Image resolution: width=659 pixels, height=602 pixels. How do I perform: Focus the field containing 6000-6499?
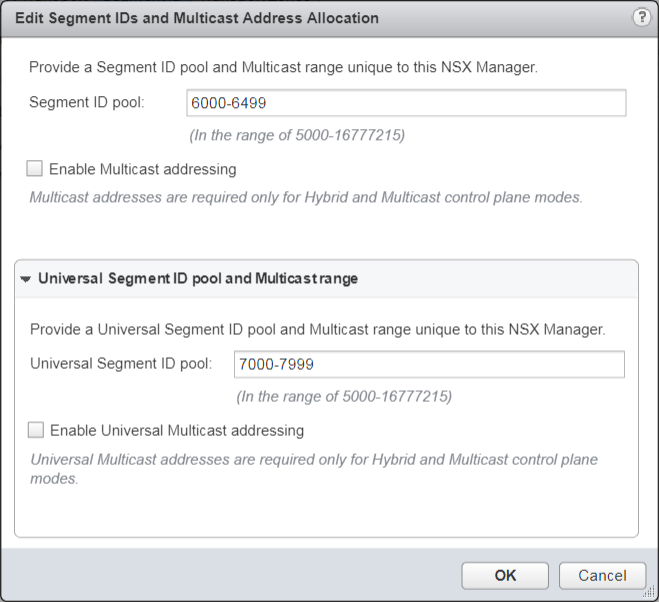point(406,103)
